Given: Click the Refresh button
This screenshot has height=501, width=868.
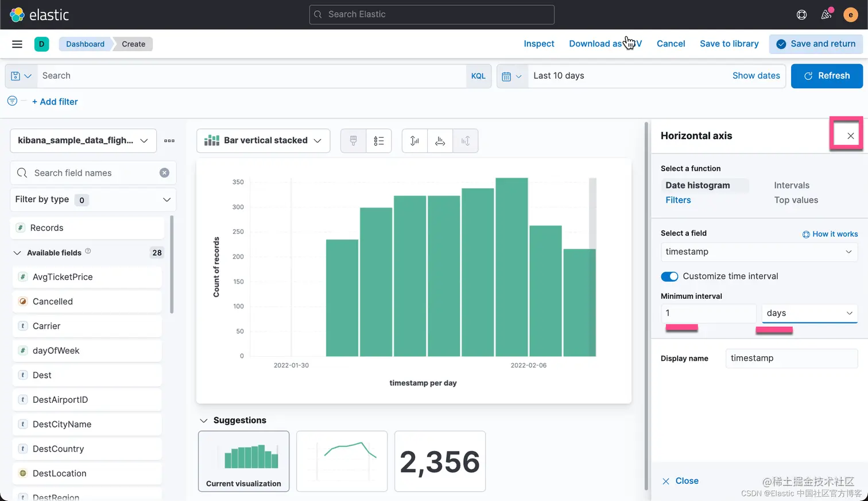Looking at the screenshot, I should [x=827, y=76].
